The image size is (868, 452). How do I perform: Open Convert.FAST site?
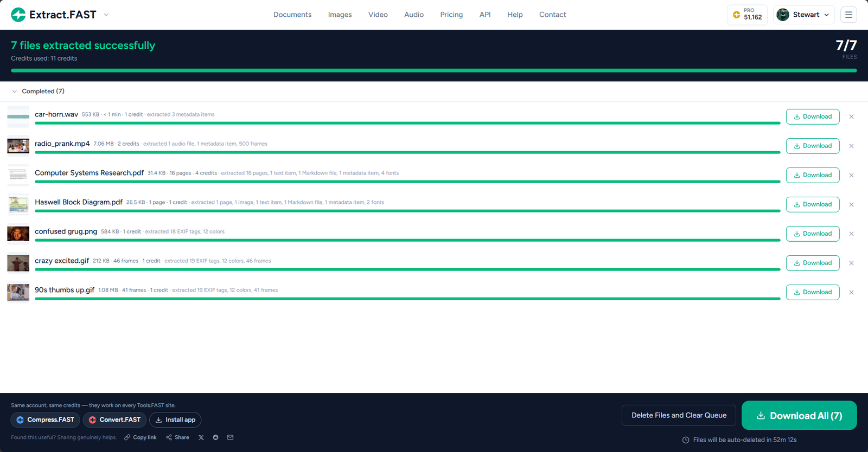114,420
